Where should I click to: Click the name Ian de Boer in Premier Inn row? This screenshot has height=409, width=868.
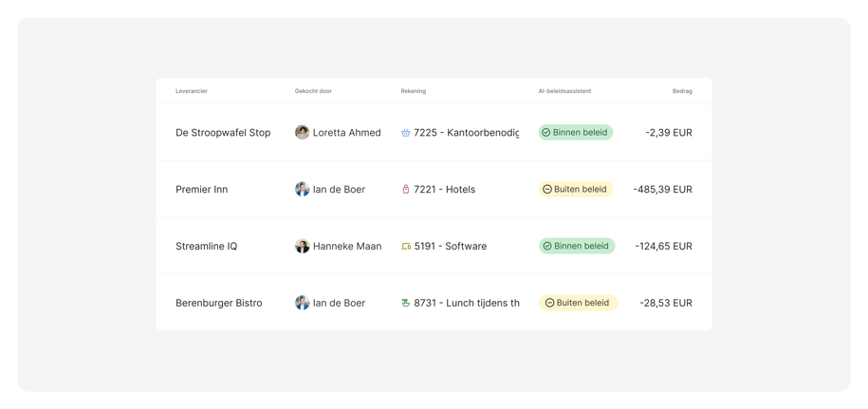point(339,189)
